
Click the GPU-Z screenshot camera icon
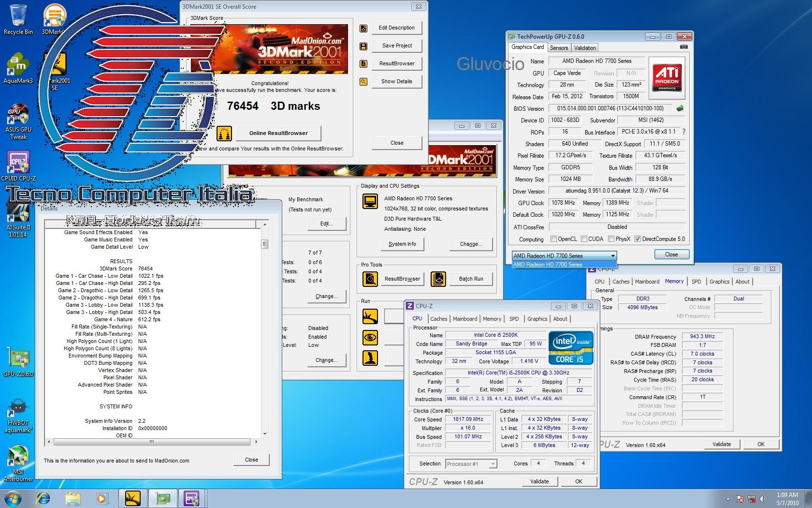[x=683, y=47]
